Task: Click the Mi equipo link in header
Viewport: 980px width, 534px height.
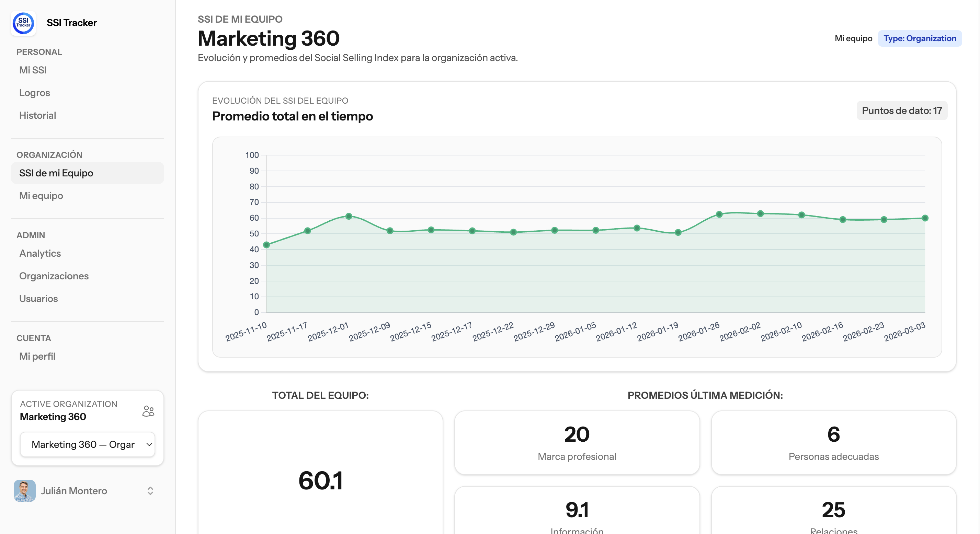Action: tap(853, 38)
